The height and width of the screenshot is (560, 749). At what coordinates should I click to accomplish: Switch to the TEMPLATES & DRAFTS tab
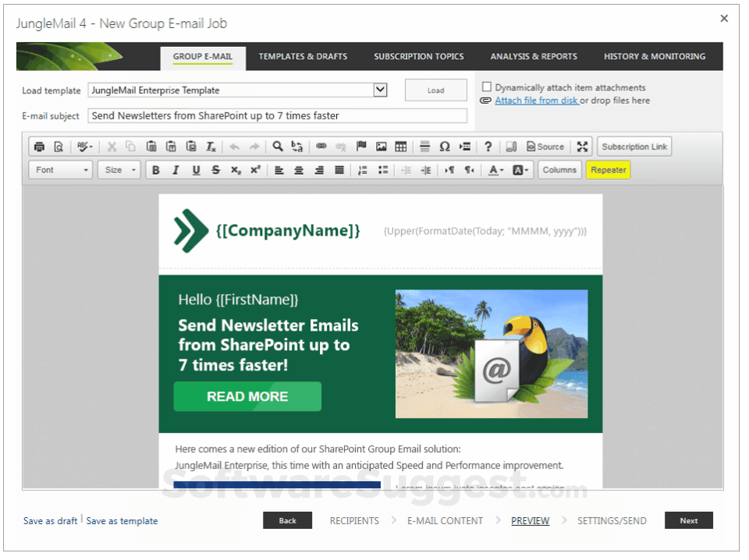tap(303, 56)
